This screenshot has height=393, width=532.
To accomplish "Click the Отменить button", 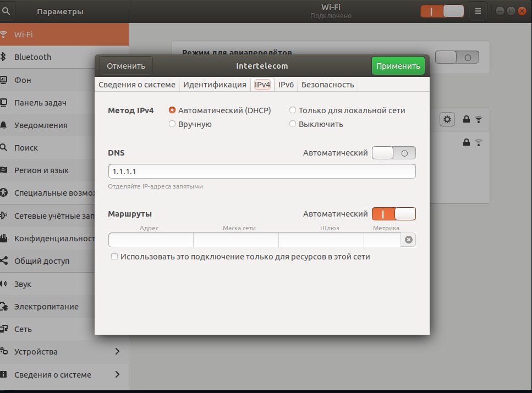I will pos(126,66).
